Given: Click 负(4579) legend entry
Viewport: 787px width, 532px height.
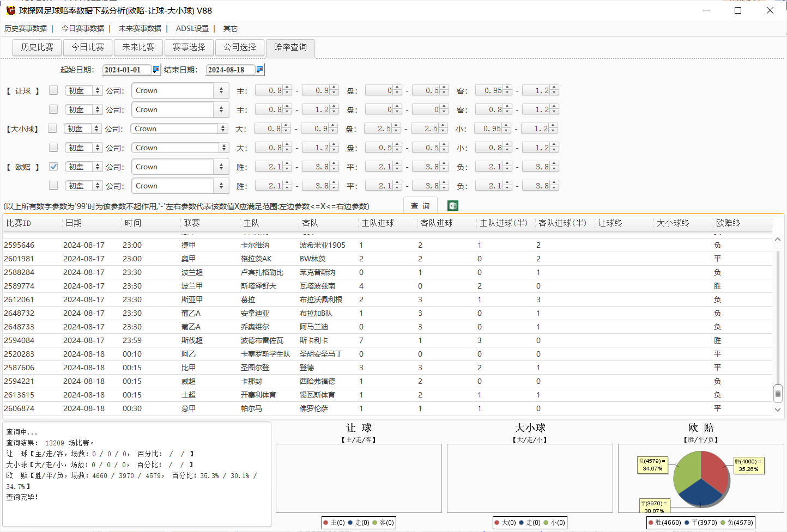Looking at the screenshot, I should [x=736, y=522].
